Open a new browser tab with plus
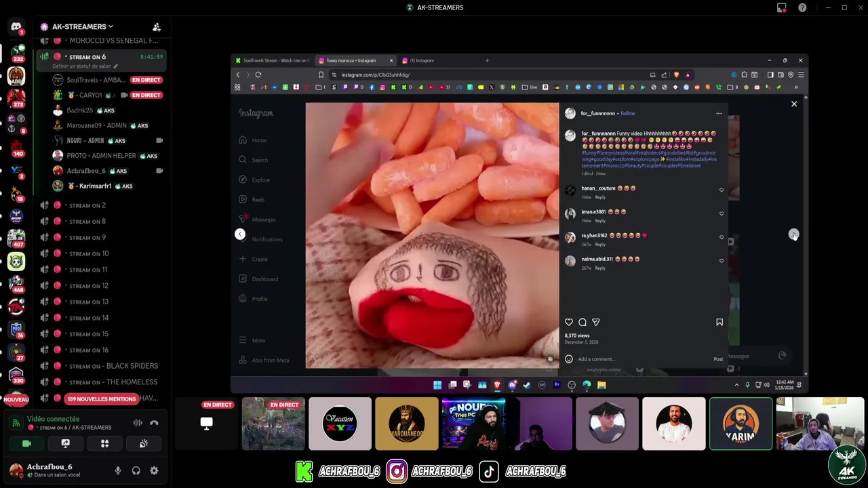Viewport: 868px width, 488px height. (x=487, y=60)
